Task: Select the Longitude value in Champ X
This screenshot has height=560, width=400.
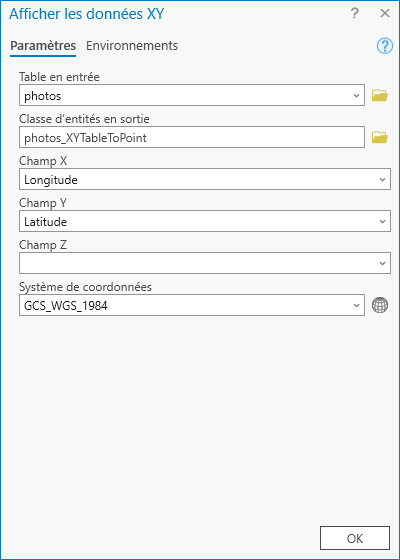Action: pyautogui.click(x=51, y=180)
